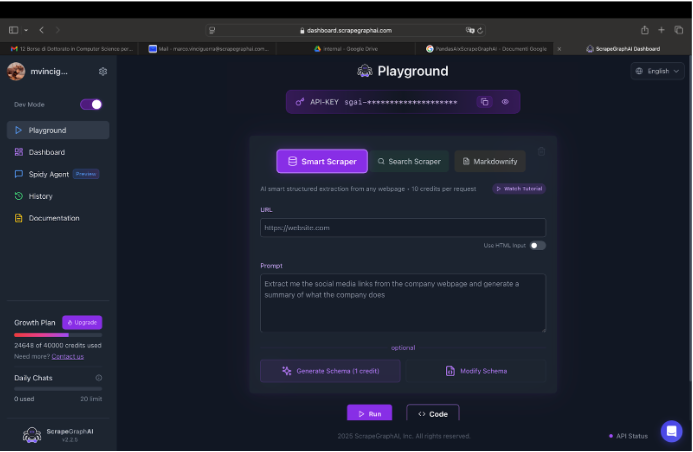
Task: Click the page menu icon left of address bar
Action: coord(212,30)
